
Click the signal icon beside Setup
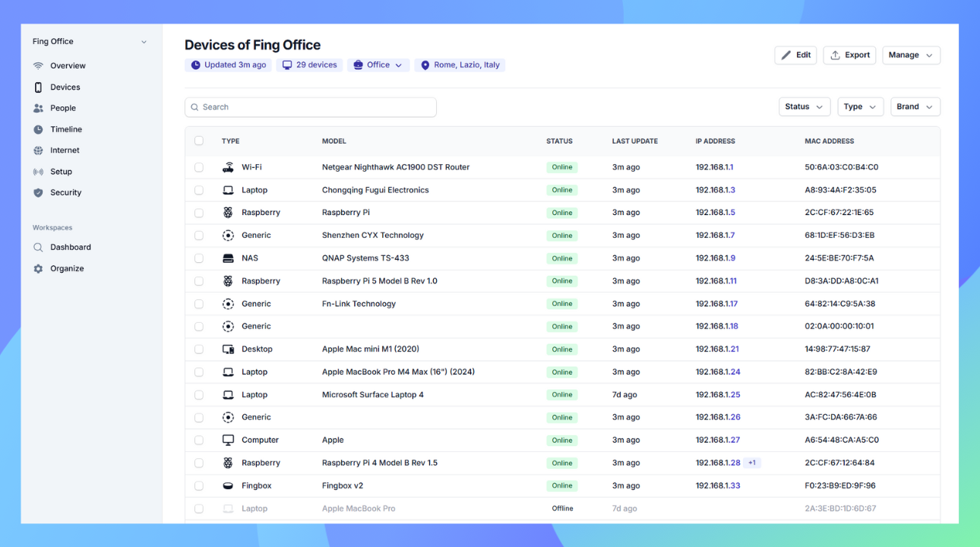[x=38, y=172]
